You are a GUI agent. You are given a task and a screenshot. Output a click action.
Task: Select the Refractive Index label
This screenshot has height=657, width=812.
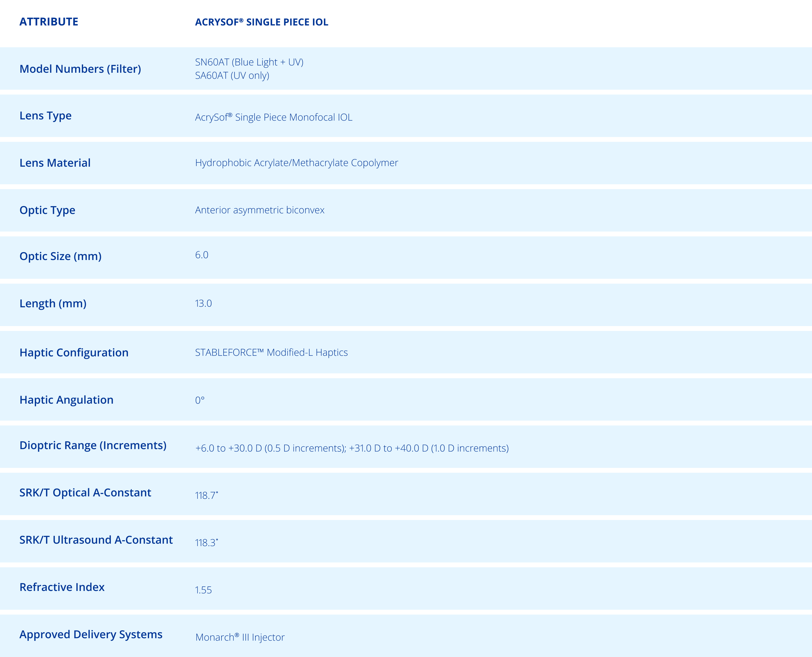pos(62,587)
